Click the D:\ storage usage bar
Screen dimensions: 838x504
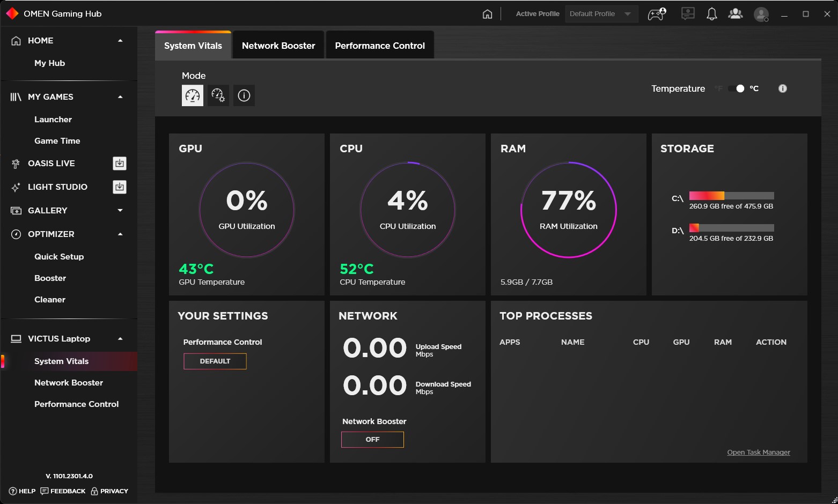(x=731, y=228)
